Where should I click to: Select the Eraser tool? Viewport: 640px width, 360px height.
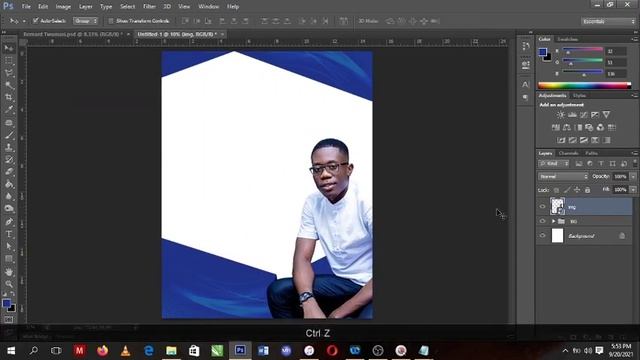point(9,172)
